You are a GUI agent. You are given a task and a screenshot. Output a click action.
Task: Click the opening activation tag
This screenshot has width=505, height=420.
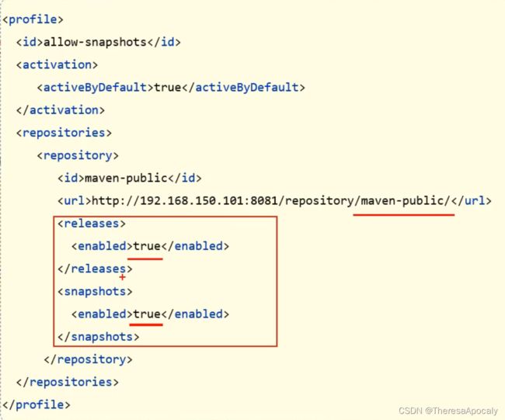tap(57, 64)
